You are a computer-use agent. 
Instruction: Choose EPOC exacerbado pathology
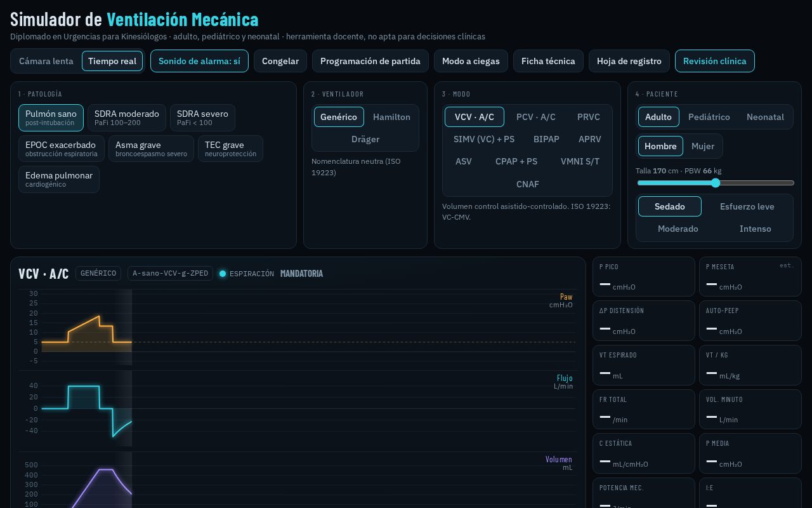pyautogui.click(x=62, y=149)
